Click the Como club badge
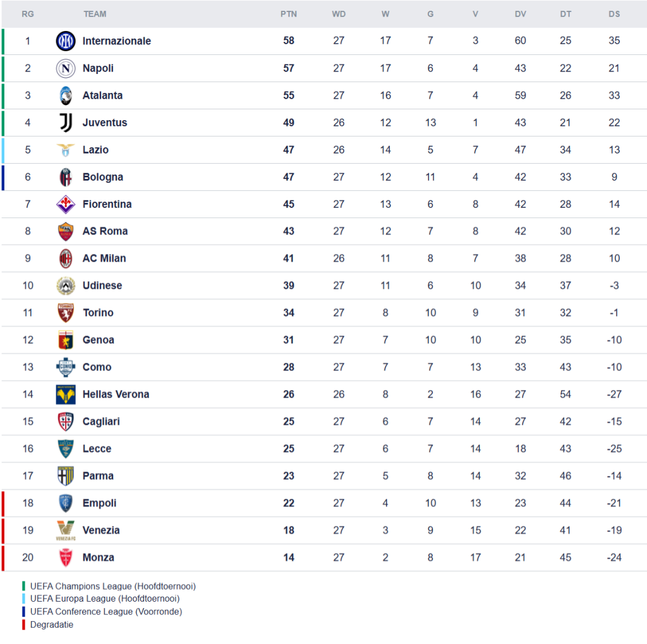Viewport: 647px width, 644px height. [66, 367]
